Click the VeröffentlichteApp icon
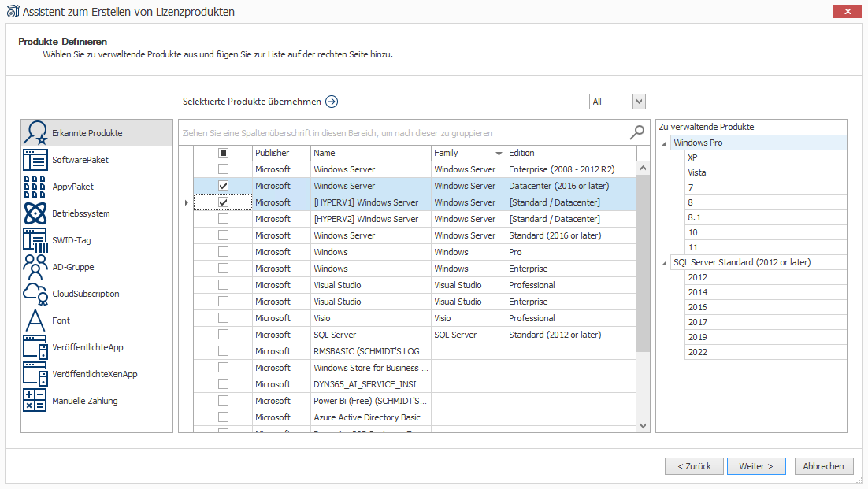 click(35, 347)
